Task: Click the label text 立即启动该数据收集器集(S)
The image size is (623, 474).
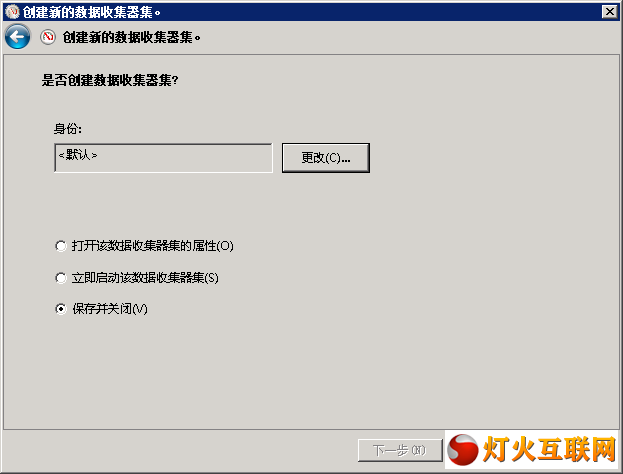Action: click(x=145, y=278)
